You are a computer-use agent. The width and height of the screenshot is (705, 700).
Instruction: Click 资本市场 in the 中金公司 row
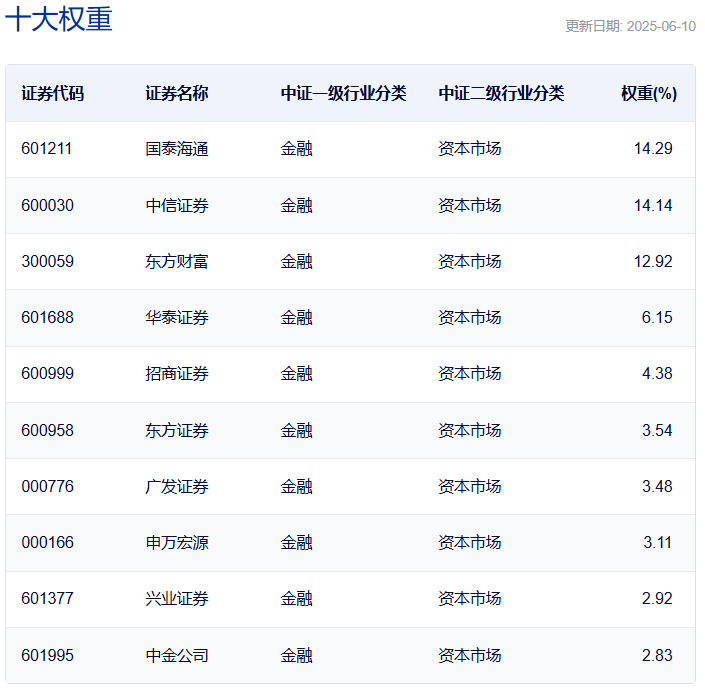[x=470, y=655]
